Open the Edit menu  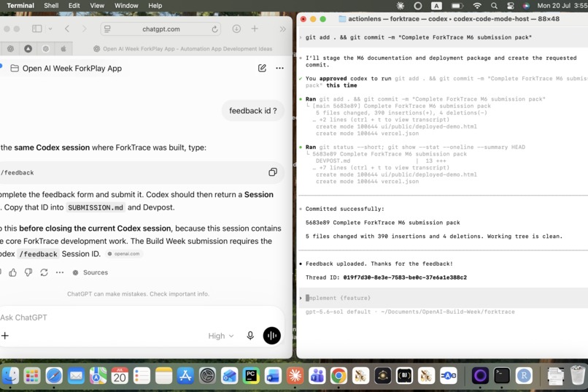click(x=74, y=6)
